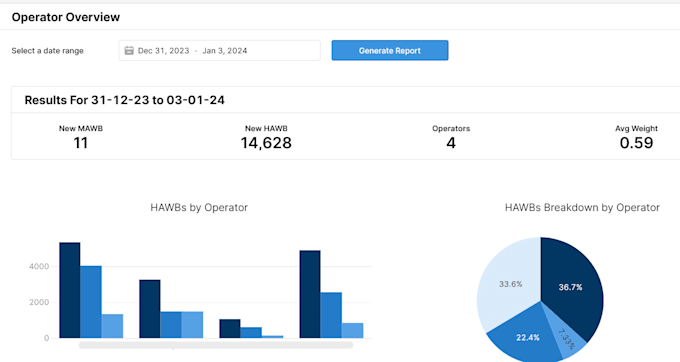
Task: Click the tallest dark navy bar in first group
Action: (69, 290)
